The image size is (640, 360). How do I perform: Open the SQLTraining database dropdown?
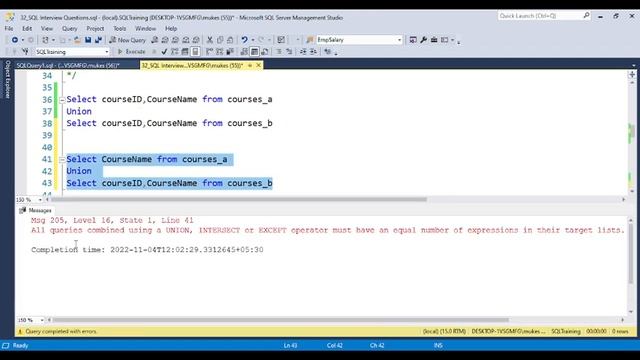tap(107, 52)
